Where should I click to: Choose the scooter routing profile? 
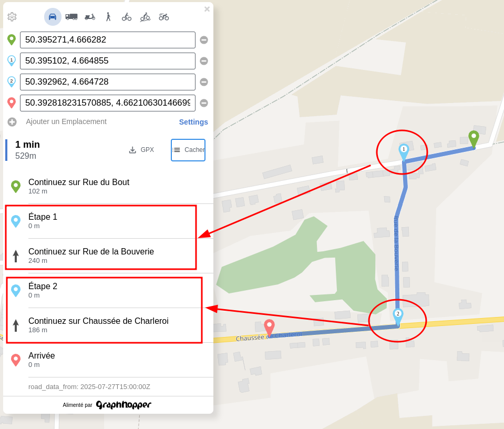pos(90,17)
